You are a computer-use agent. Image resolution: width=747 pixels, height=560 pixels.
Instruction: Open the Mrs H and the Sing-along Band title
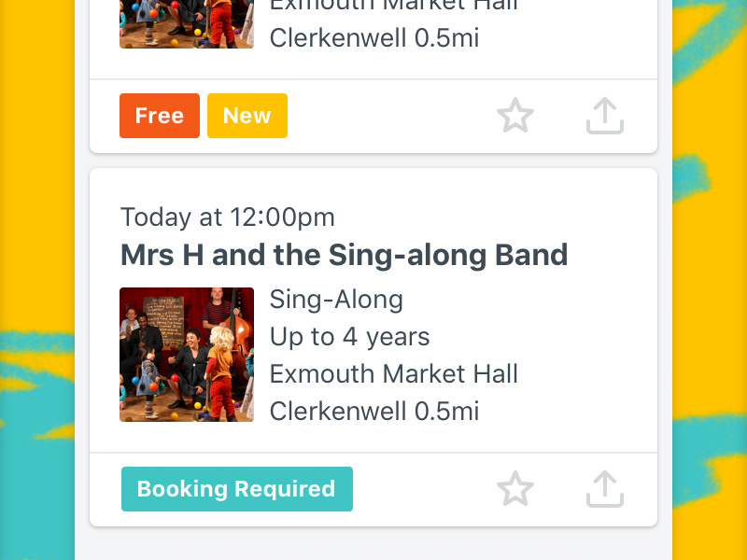344,255
